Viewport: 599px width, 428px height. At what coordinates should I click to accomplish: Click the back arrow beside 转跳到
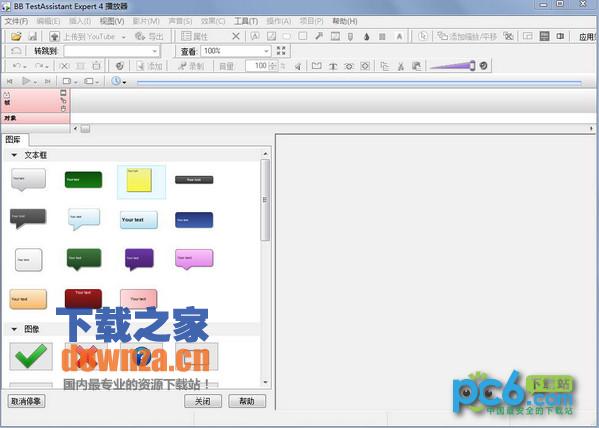[x=16, y=51]
